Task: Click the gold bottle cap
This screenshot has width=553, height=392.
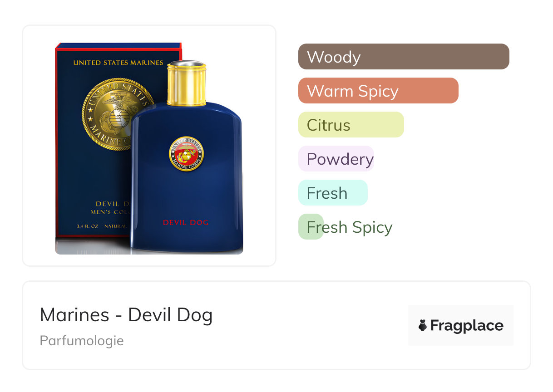Action: tap(187, 83)
